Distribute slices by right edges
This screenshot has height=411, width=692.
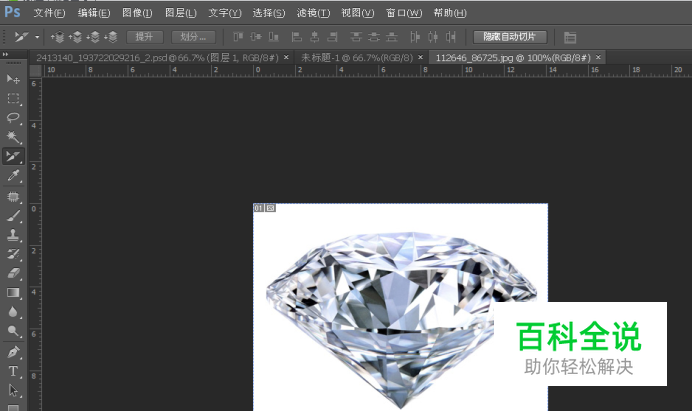tap(451, 37)
